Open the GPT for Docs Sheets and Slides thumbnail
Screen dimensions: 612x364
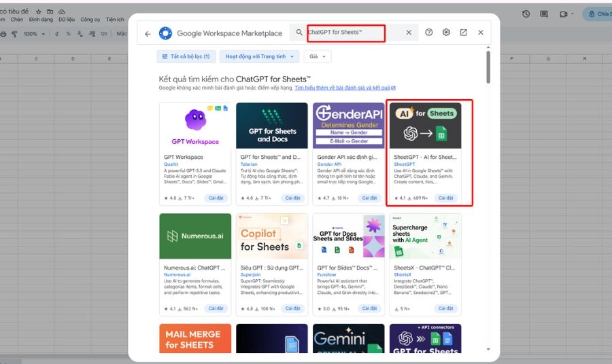(x=349, y=236)
